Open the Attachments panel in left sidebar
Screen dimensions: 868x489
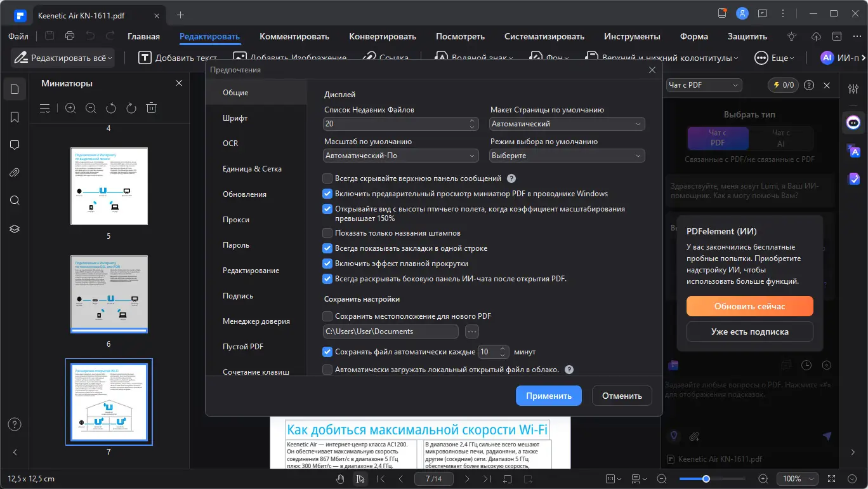click(15, 173)
